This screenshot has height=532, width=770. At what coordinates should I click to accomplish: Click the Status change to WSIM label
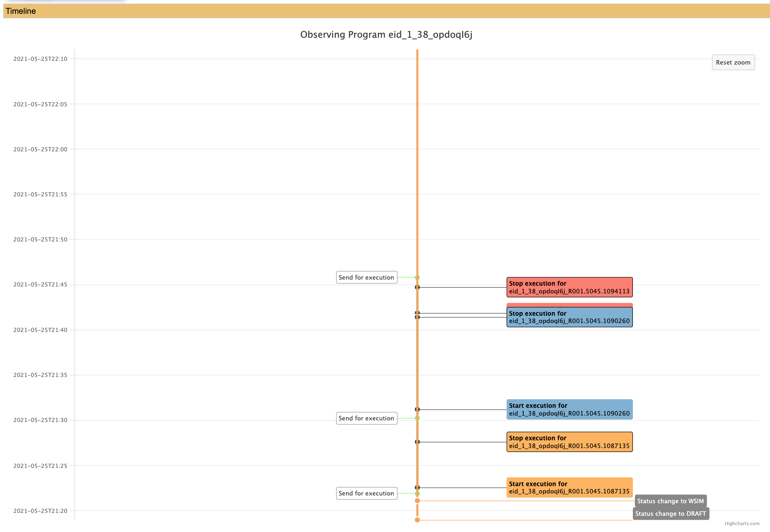point(671,501)
